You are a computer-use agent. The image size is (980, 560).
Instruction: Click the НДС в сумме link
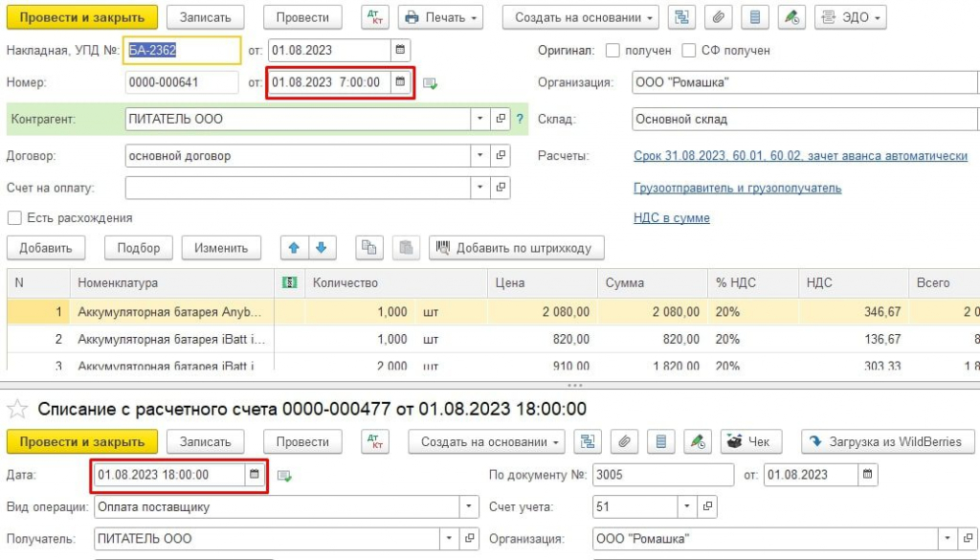pyautogui.click(x=672, y=218)
